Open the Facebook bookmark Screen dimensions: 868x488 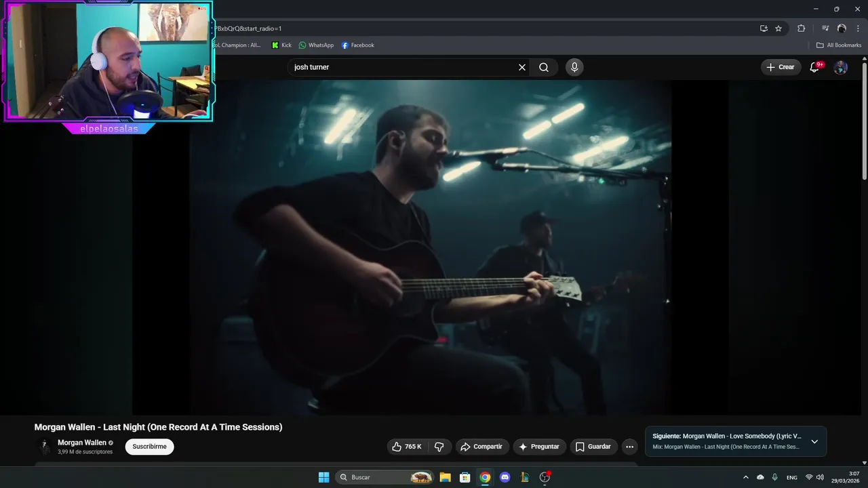tap(357, 45)
